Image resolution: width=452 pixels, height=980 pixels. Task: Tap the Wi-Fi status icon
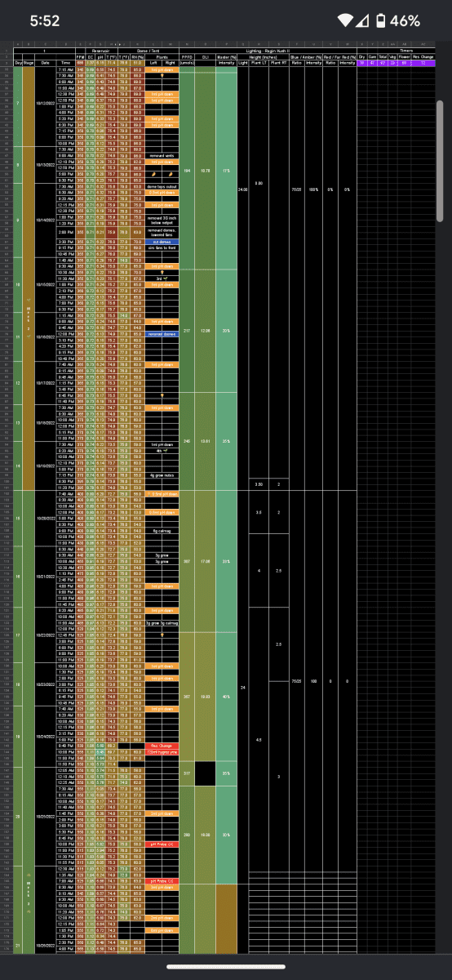(x=346, y=20)
